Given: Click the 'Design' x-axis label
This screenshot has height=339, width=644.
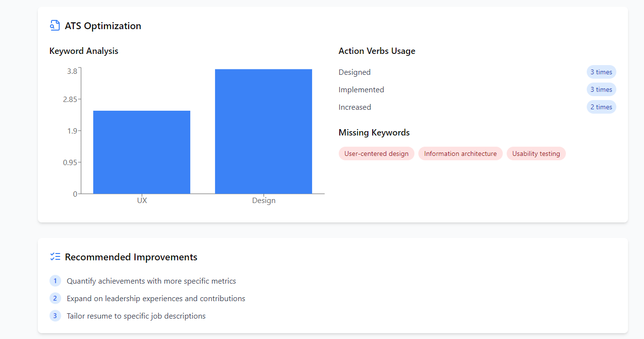Looking at the screenshot, I should (264, 201).
